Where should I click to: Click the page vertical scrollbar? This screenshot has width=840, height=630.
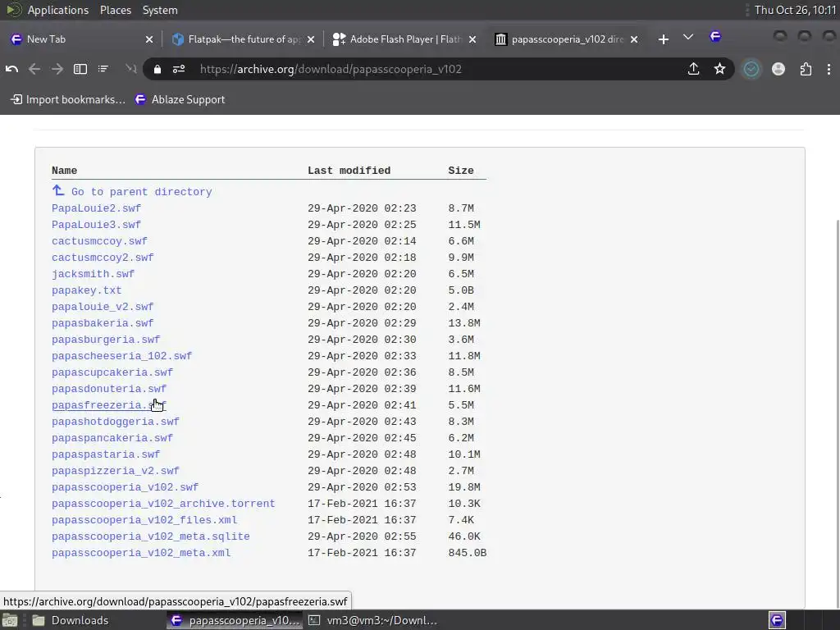[837, 413]
